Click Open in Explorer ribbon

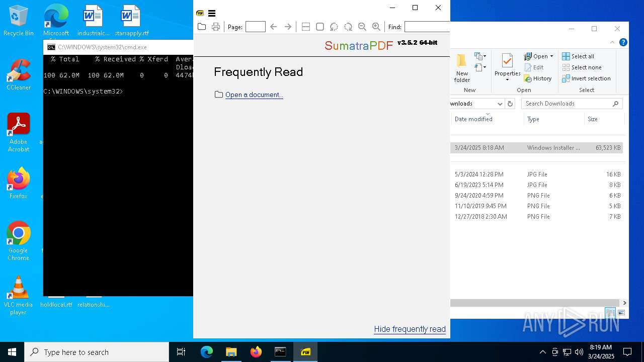click(x=536, y=56)
